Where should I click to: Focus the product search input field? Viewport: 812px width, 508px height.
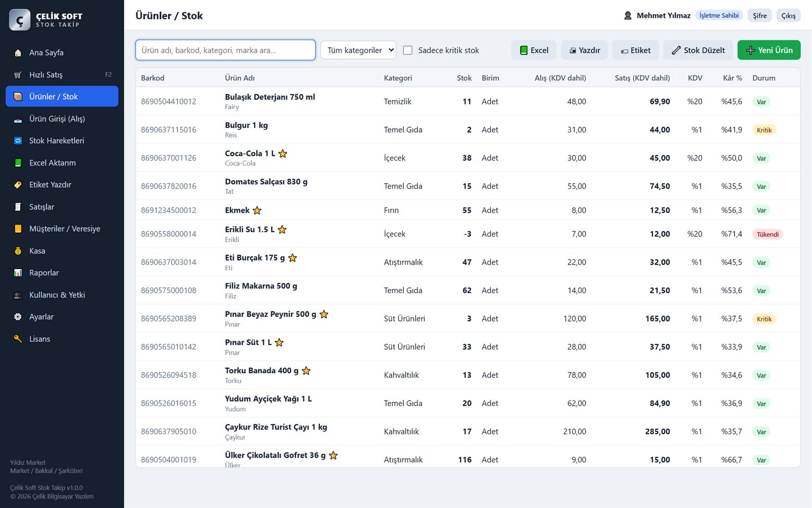pos(225,50)
